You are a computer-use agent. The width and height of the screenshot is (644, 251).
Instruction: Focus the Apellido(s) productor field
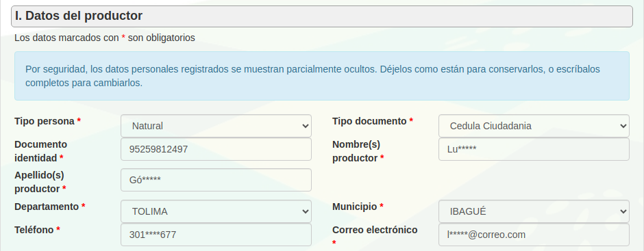click(x=216, y=180)
